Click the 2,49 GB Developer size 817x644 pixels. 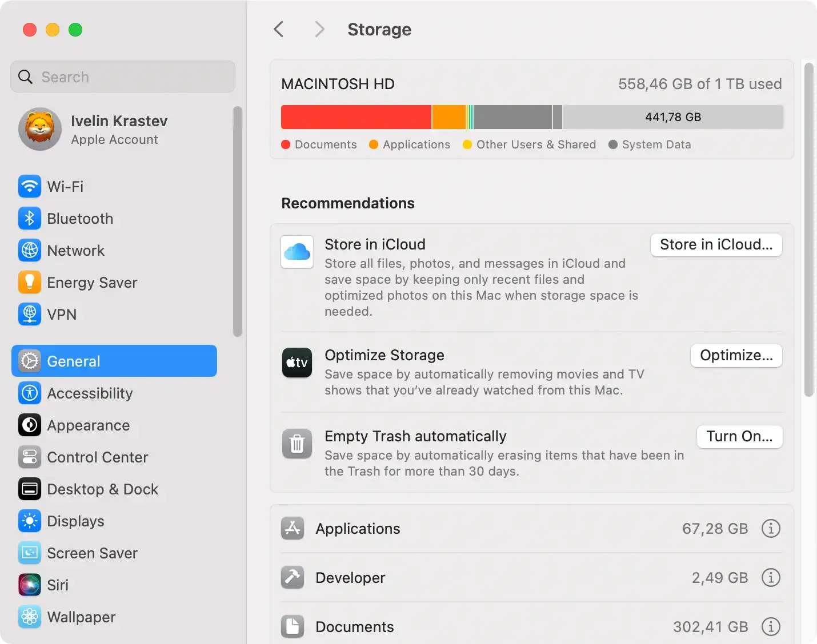coord(720,577)
